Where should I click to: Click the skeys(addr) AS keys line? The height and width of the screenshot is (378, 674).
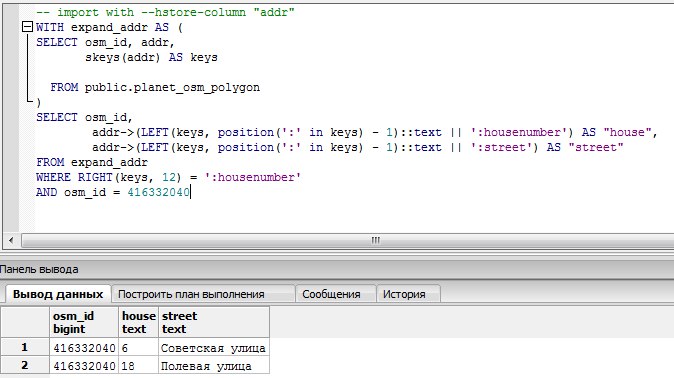point(151,57)
